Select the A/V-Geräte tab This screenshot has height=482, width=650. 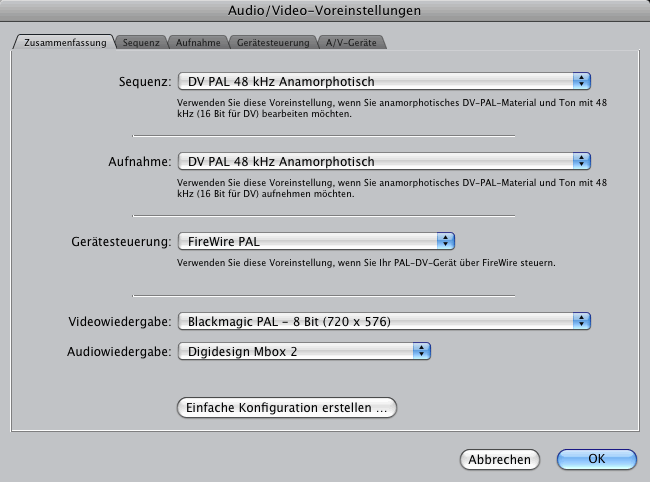coord(351,42)
